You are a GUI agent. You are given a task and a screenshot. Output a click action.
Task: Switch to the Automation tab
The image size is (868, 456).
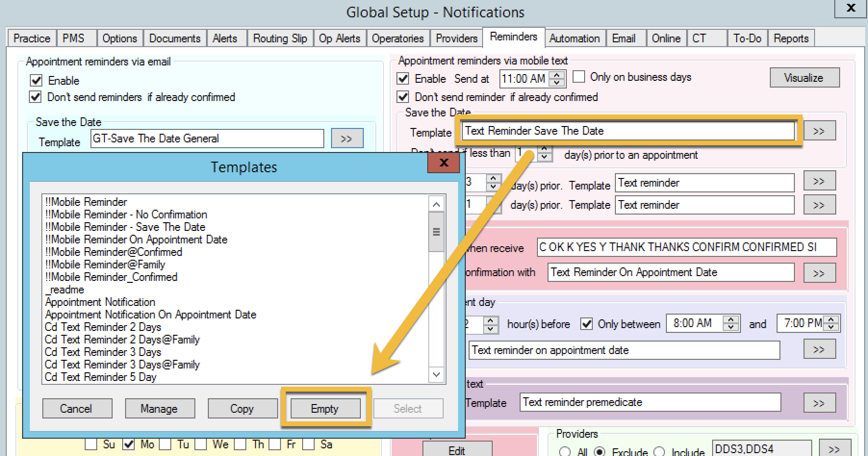pos(574,38)
